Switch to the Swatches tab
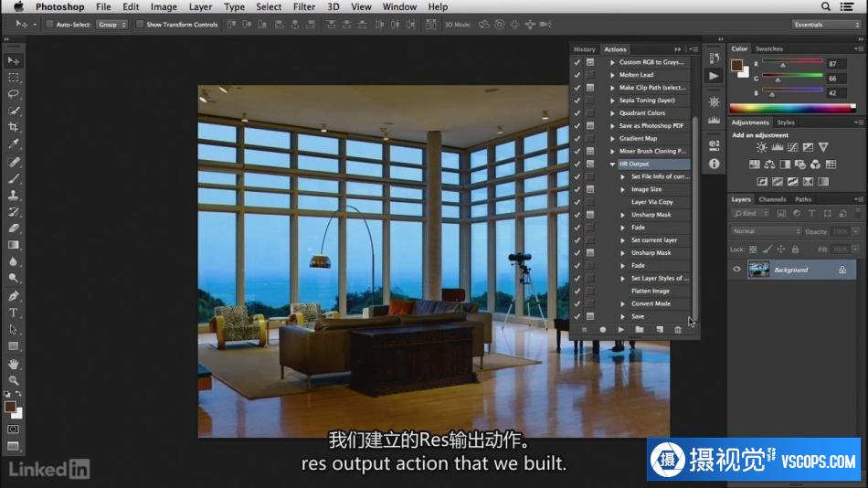The image size is (868, 488). pos(769,48)
